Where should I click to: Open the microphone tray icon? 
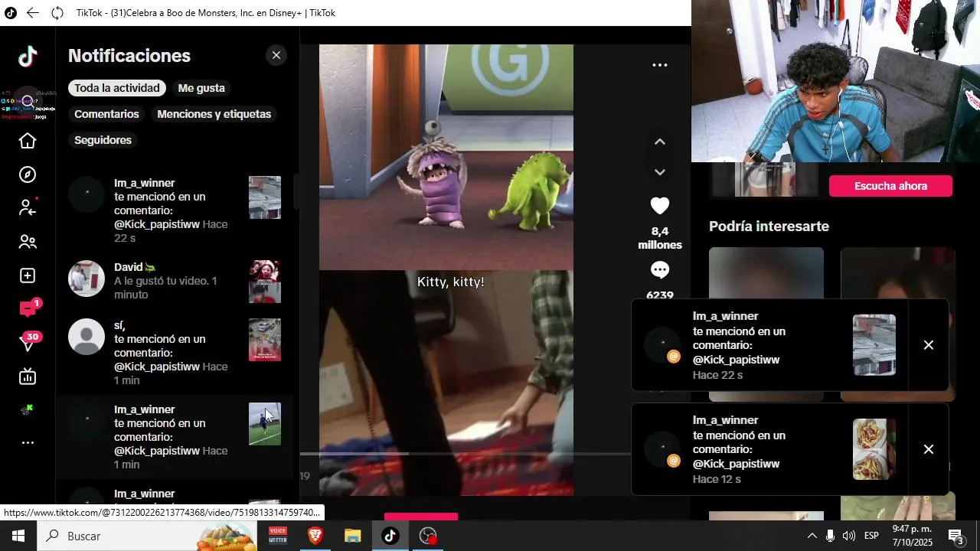pyautogui.click(x=830, y=536)
